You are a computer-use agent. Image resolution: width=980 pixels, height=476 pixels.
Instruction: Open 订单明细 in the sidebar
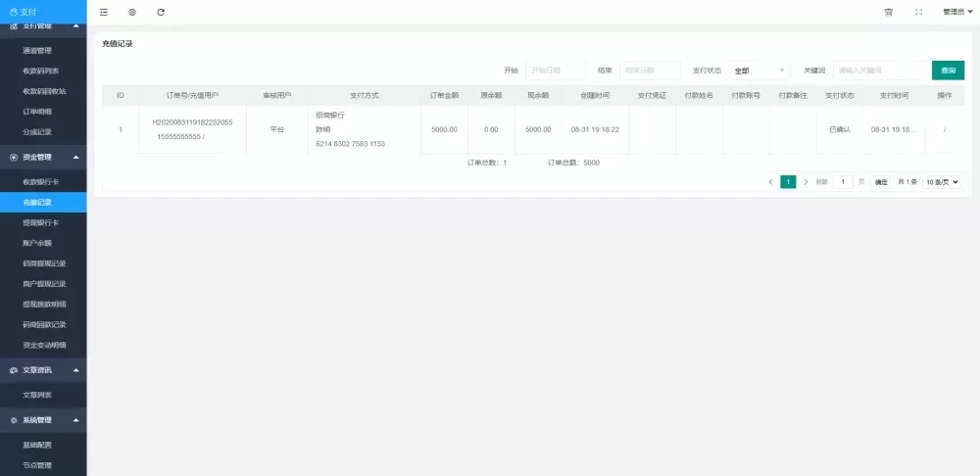point(37,111)
